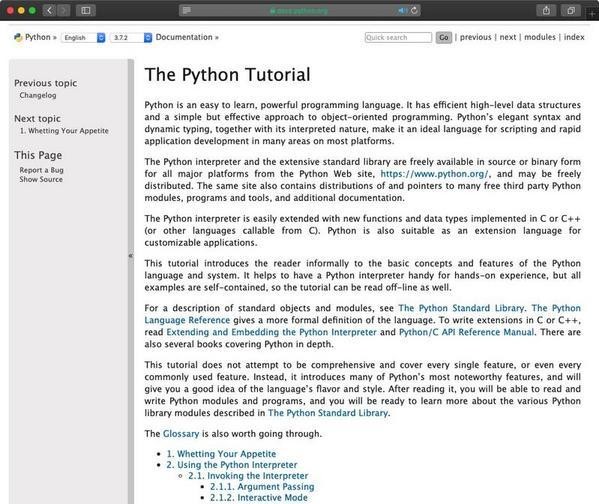This screenshot has width=599, height=504.
Task: Click the Quick search input field
Action: tap(398, 37)
